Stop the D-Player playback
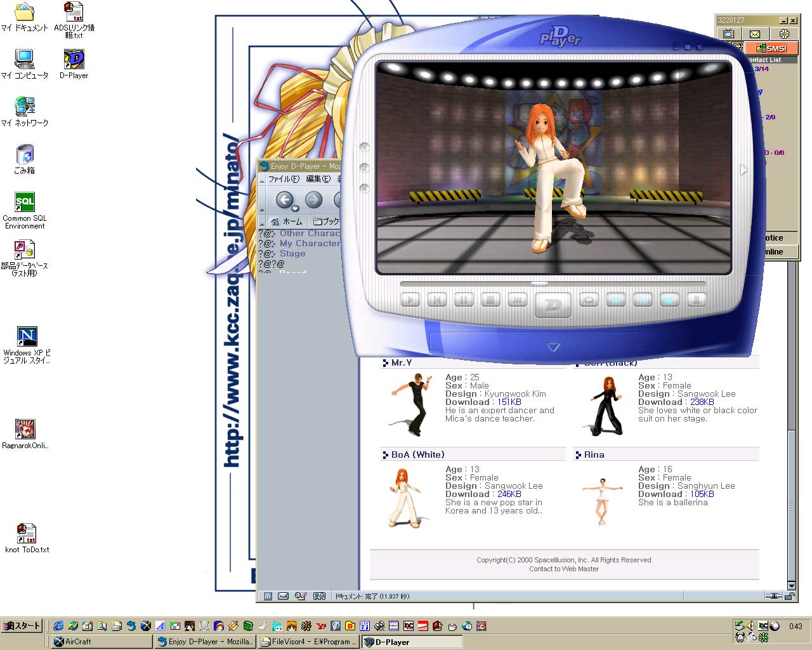 pyautogui.click(x=490, y=300)
